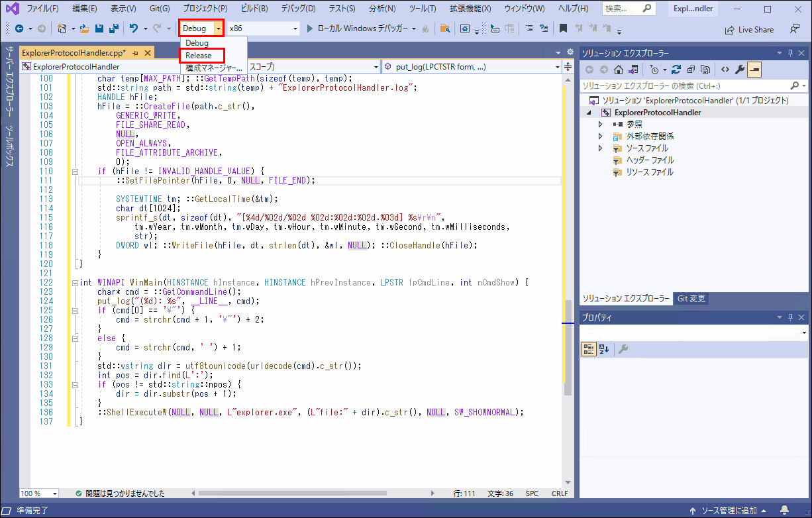The image size is (812, 518).
Task: Toggle Alphabetical sort in the Properties panel
Action: 604,349
